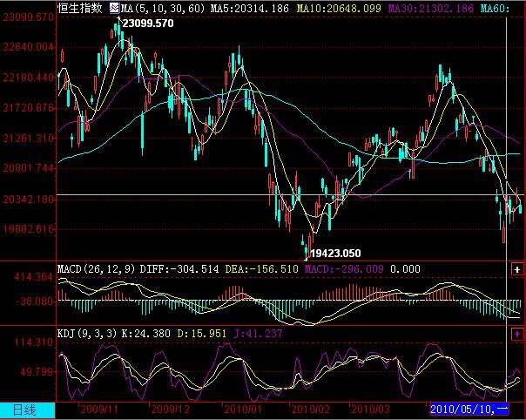
Task: Click the MACD(26,12,9) parameter label
Action: 97,269
